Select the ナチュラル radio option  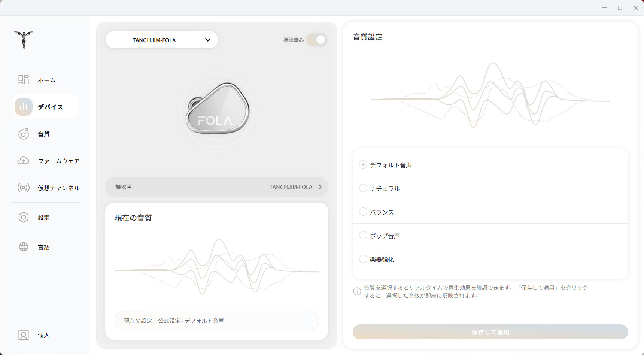(363, 188)
